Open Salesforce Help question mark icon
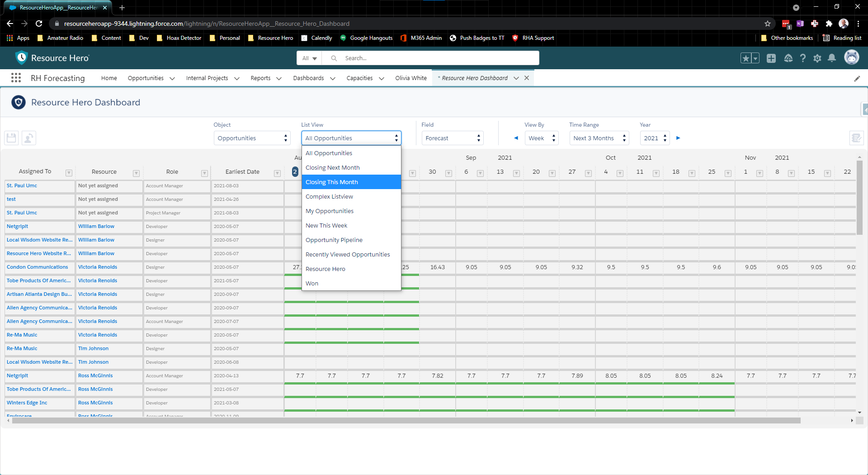Screen dimensions: 868x475 pyautogui.click(x=802, y=58)
